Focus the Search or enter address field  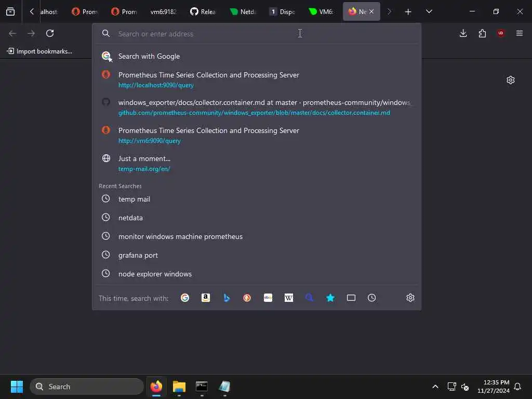[257, 34]
